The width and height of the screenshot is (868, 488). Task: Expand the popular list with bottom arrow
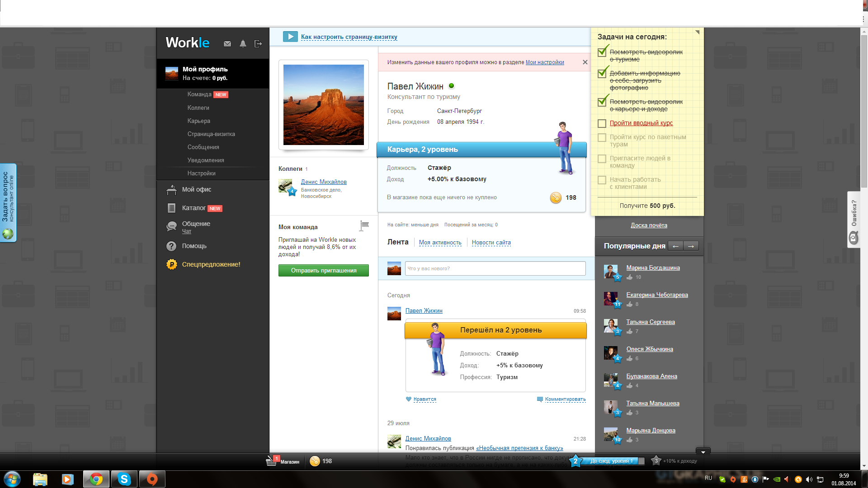(703, 452)
